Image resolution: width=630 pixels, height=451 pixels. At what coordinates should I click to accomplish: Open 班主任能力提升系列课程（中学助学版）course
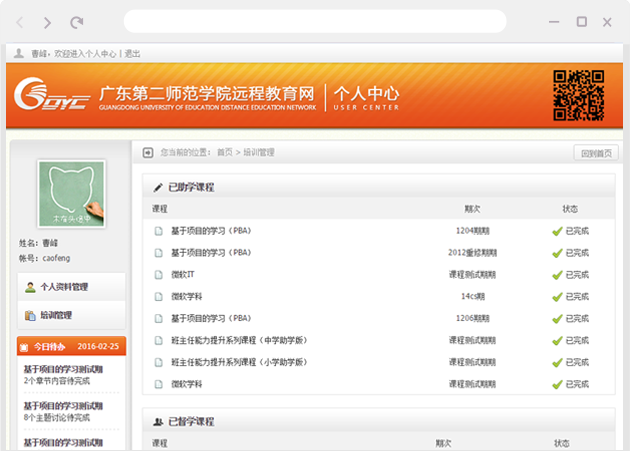pos(238,340)
